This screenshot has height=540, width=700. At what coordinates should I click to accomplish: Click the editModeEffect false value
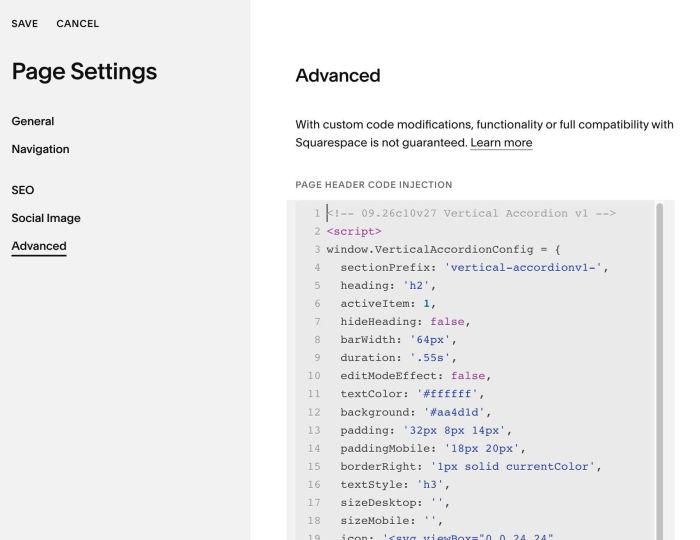tap(468, 376)
